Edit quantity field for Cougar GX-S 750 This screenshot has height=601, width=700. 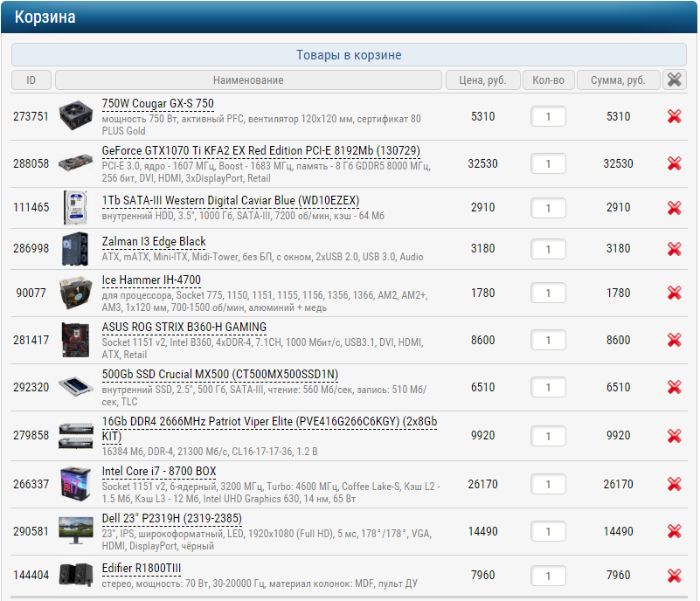[x=548, y=116]
